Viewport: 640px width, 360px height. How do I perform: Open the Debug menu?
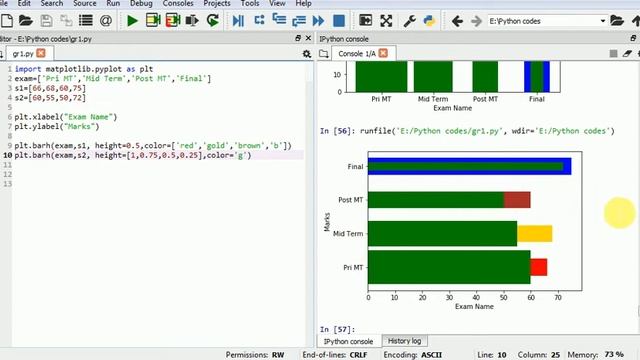tap(141, 4)
